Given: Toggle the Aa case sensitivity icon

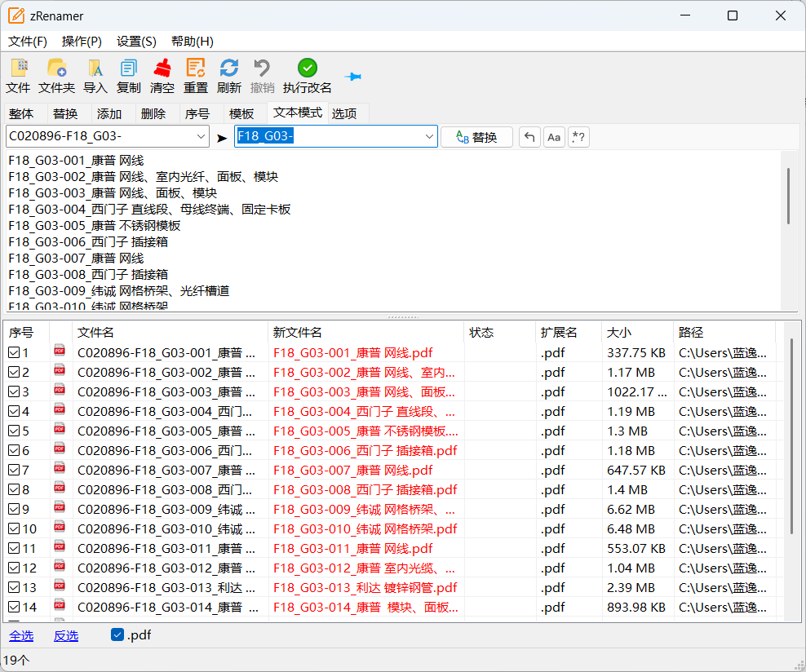Looking at the screenshot, I should pyautogui.click(x=554, y=136).
